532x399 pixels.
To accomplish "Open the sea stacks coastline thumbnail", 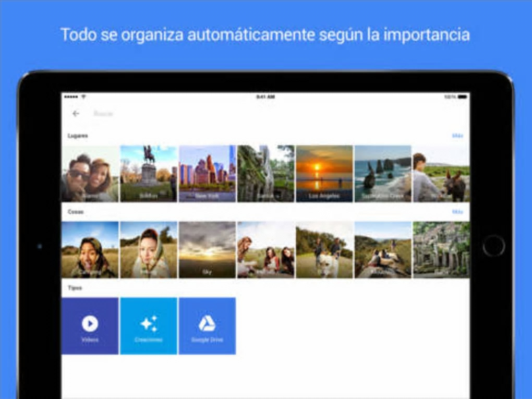I will [x=383, y=174].
